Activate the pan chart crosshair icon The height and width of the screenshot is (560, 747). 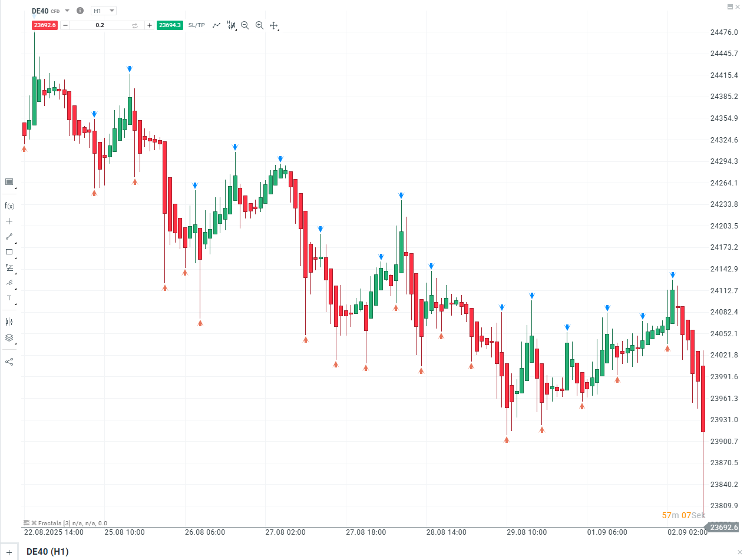[x=274, y=25]
